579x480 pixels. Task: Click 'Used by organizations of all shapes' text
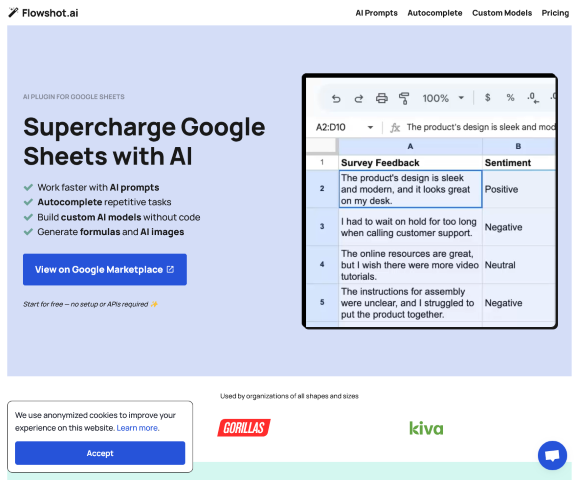(x=289, y=396)
